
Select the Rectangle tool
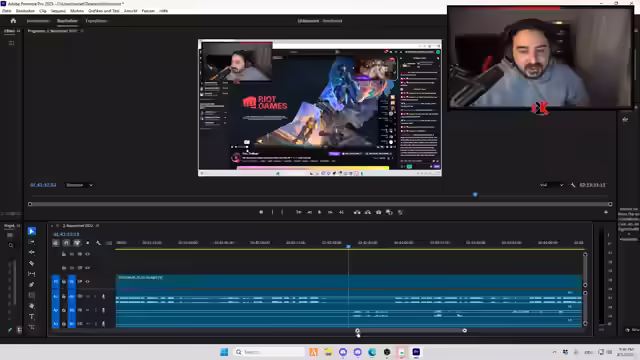pyautogui.click(x=31, y=295)
